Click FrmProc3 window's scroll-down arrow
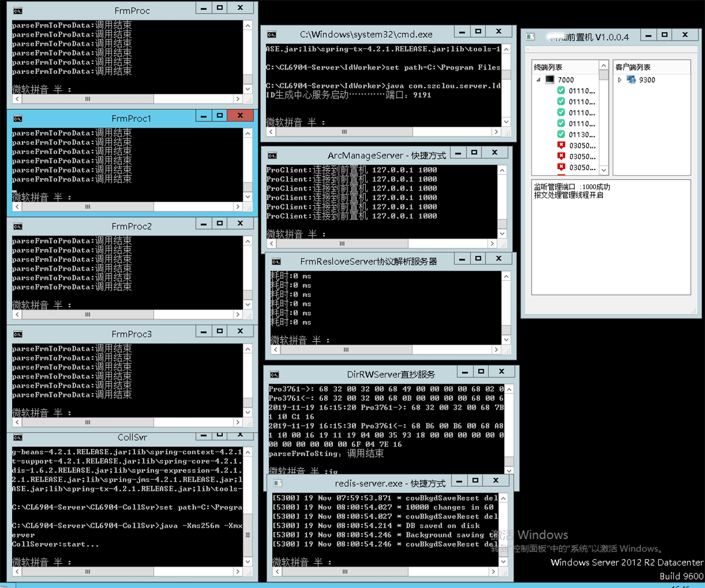Image resolution: width=705 pixels, height=588 pixels. tap(248, 412)
